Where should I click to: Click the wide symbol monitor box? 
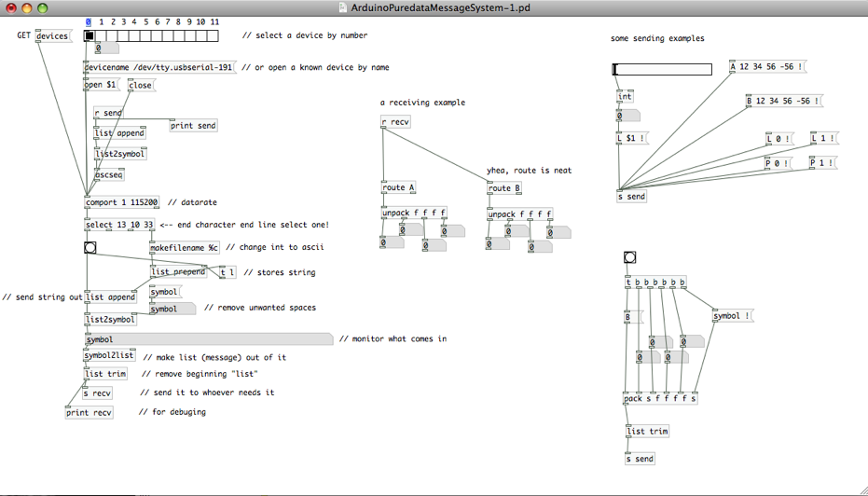(x=207, y=339)
